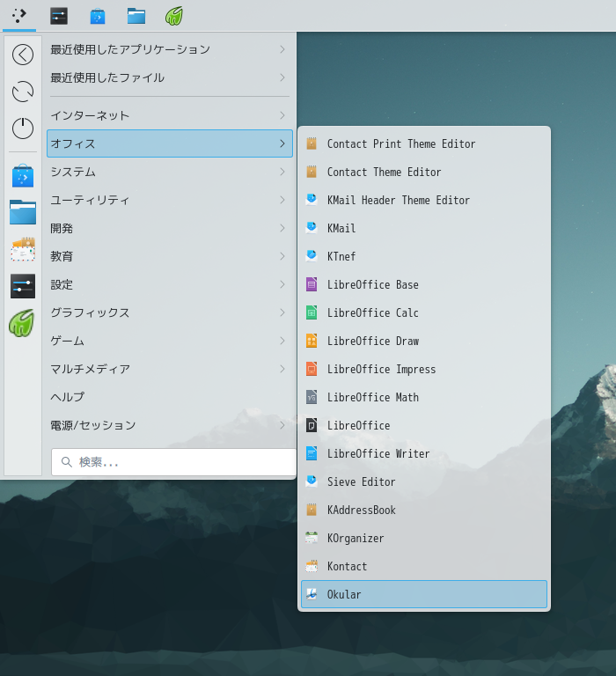The width and height of the screenshot is (616, 676).
Task: Click the KMail envelope icon
Action: [x=312, y=228]
